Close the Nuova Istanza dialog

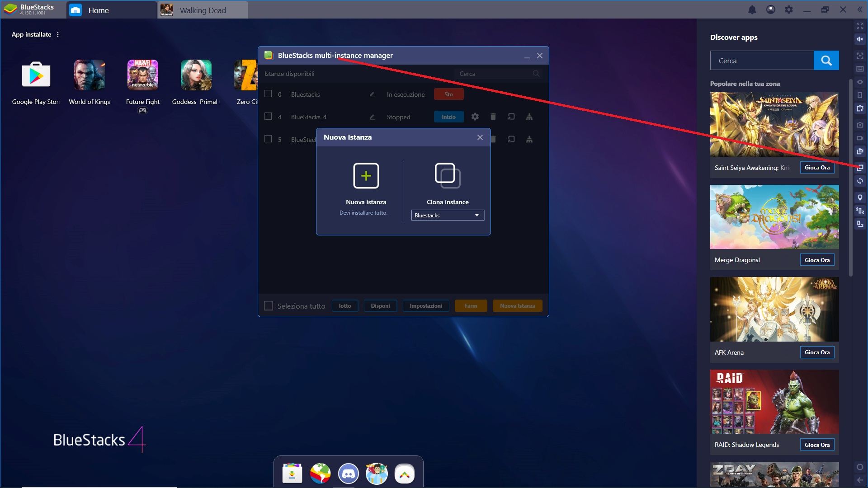pyautogui.click(x=480, y=137)
